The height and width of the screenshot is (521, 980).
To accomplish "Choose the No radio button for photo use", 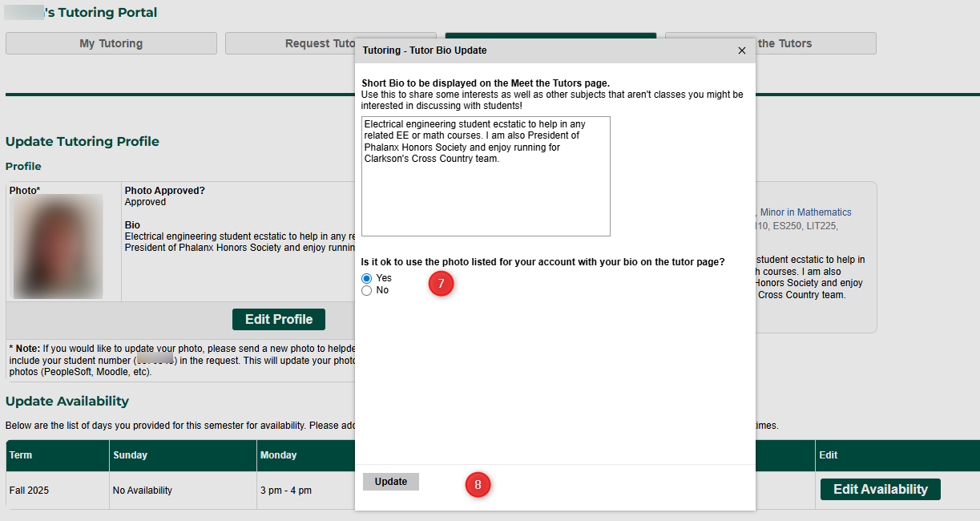I will point(367,291).
